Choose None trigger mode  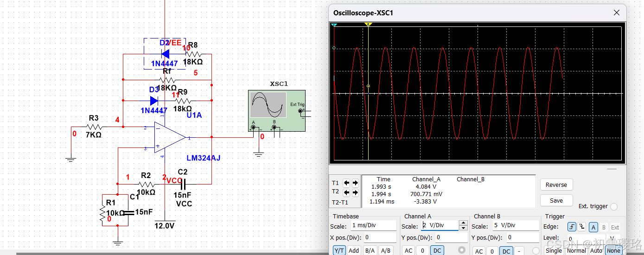click(x=613, y=250)
